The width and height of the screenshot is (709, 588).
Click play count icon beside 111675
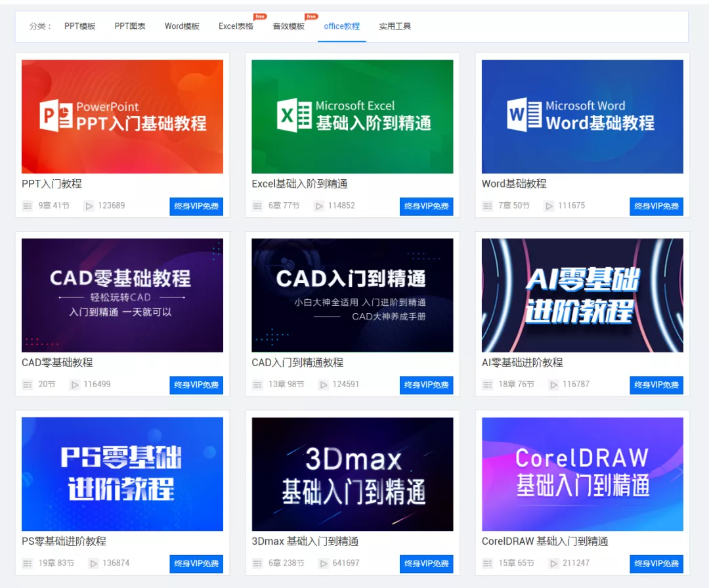tap(549, 206)
